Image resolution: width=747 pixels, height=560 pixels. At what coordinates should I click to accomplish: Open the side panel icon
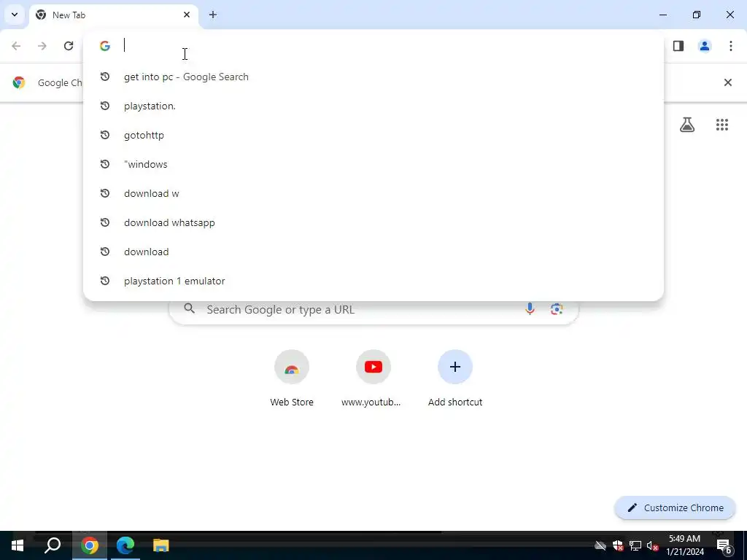pyautogui.click(x=678, y=46)
